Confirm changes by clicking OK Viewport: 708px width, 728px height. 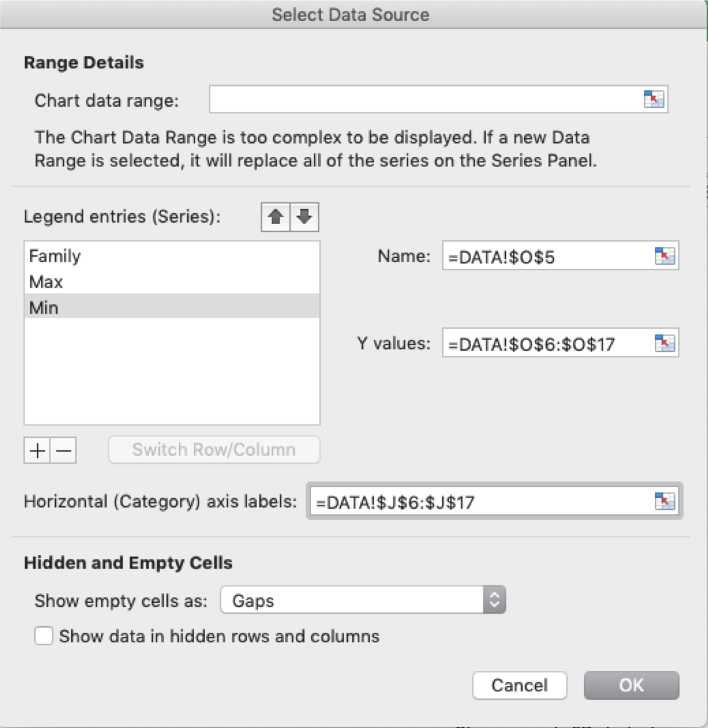point(631,685)
